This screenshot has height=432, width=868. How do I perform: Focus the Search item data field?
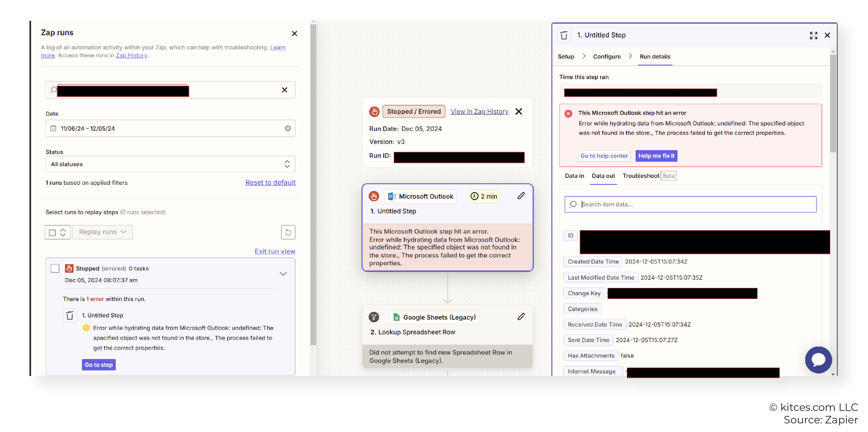[690, 204]
